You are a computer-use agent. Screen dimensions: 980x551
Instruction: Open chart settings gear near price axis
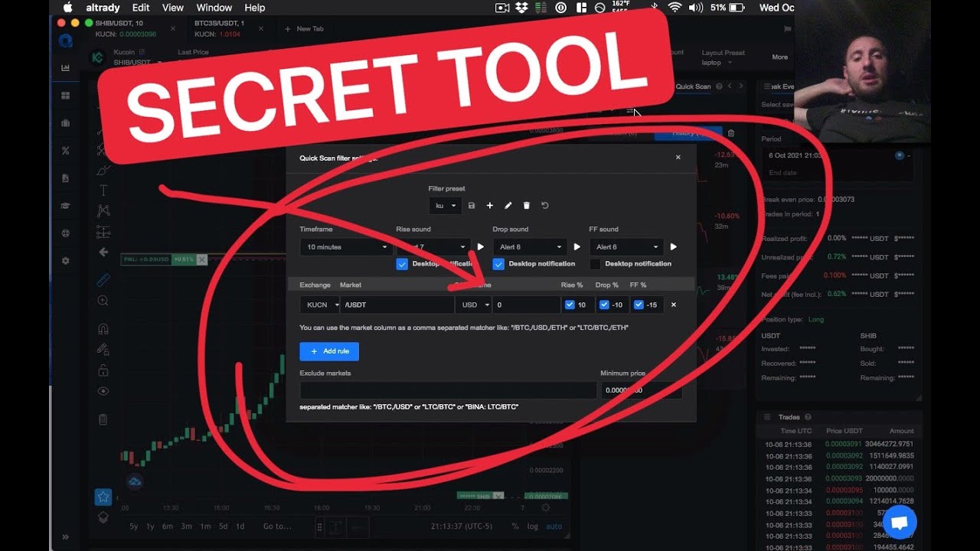545,507
